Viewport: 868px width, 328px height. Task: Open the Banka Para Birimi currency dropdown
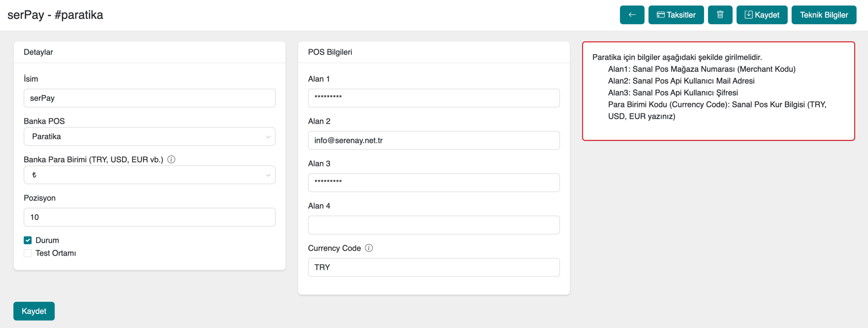(149, 175)
